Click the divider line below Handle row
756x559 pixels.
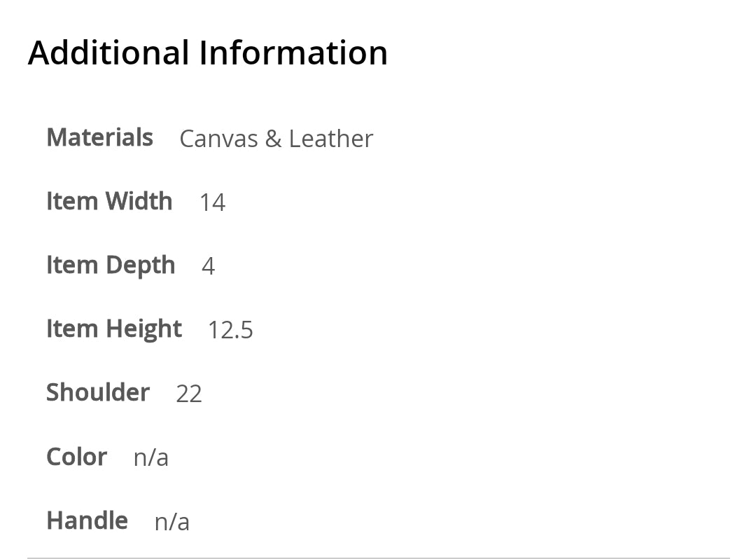click(x=378, y=558)
